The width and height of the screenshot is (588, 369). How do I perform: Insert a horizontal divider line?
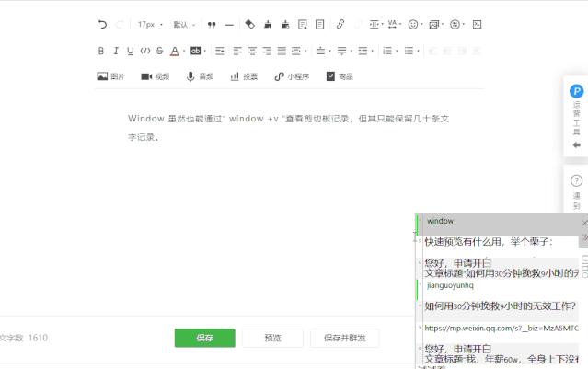(x=229, y=25)
